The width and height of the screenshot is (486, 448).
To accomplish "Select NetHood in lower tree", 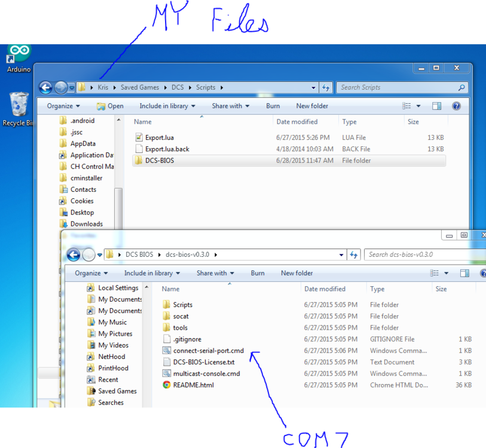I will [x=106, y=357].
